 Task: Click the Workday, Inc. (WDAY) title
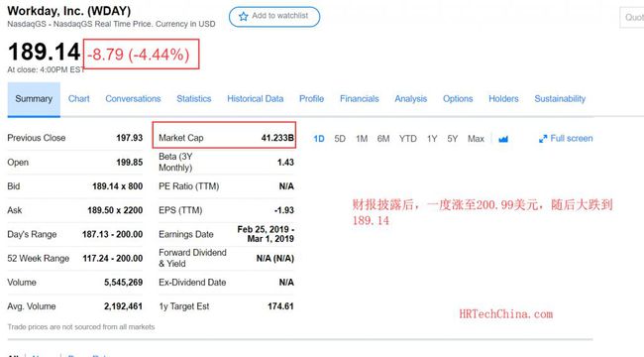(69, 11)
